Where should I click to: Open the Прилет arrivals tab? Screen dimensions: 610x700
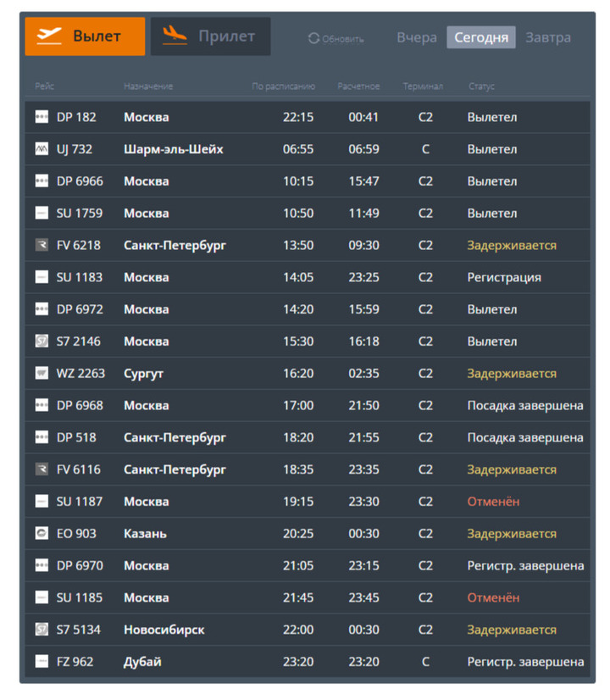point(210,36)
